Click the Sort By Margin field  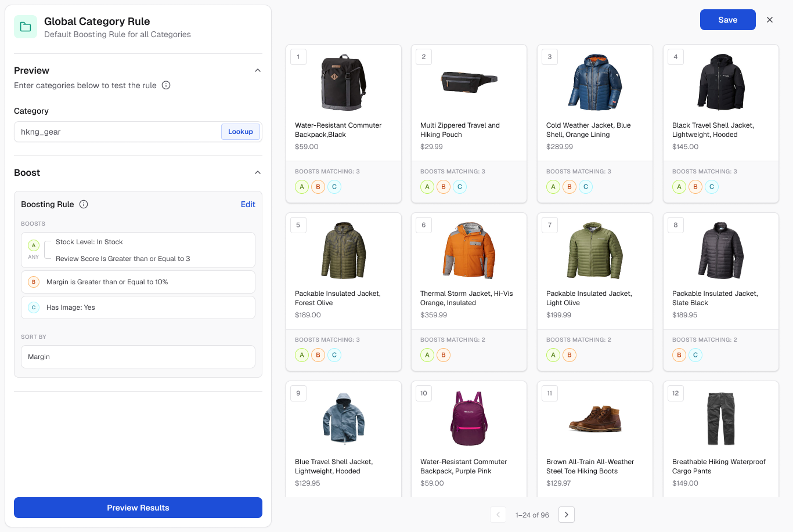click(138, 357)
